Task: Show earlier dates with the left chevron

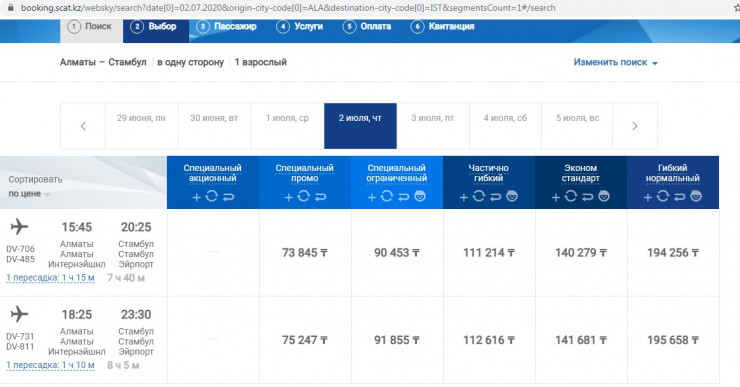Action: (x=83, y=126)
